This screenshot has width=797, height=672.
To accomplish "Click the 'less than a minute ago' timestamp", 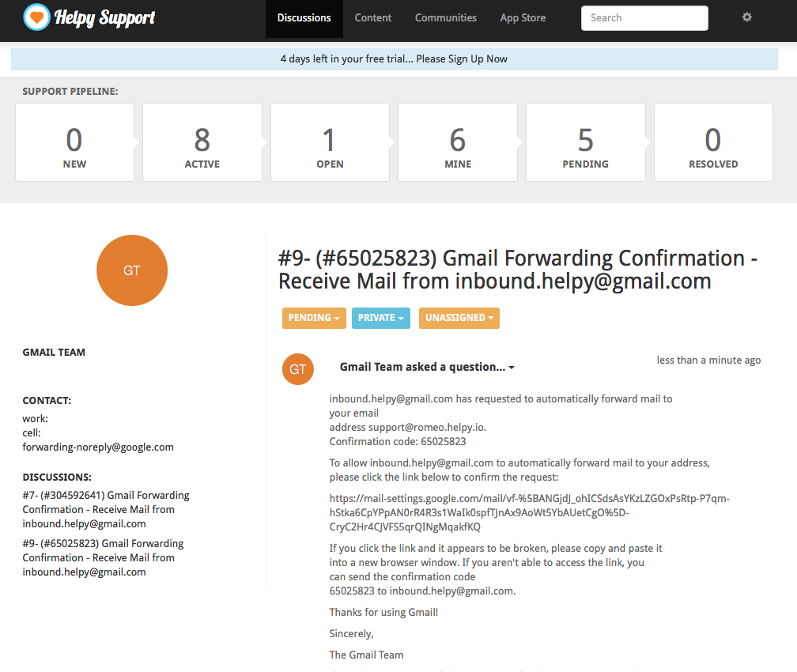I will click(x=708, y=360).
